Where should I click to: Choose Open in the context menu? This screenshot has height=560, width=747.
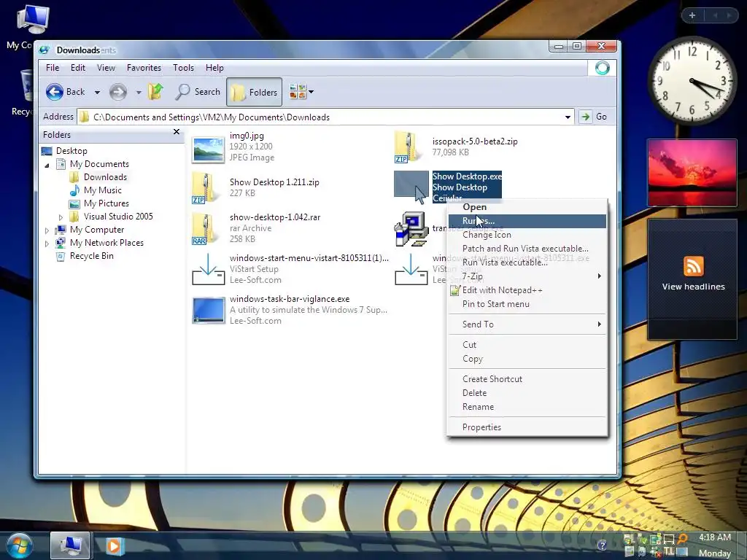474,207
